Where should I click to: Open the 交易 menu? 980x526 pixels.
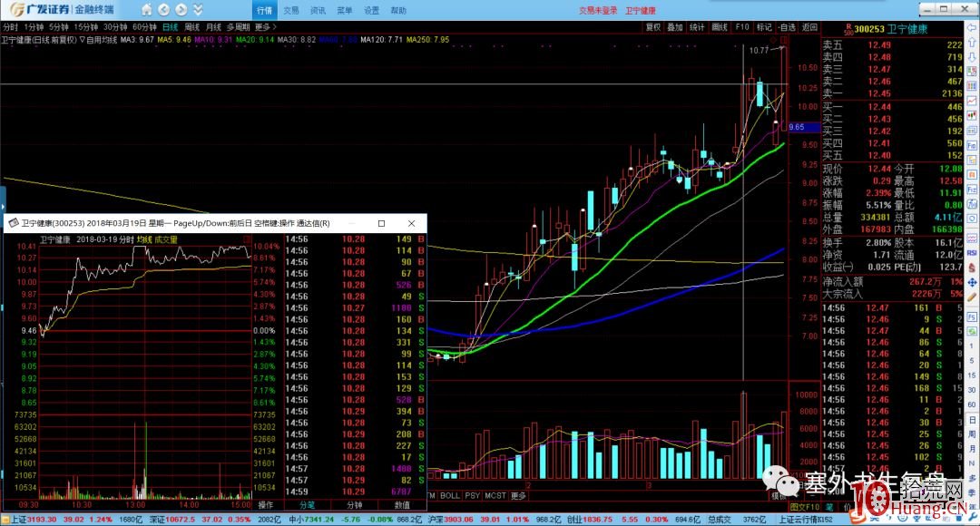click(x=291, y=10)
